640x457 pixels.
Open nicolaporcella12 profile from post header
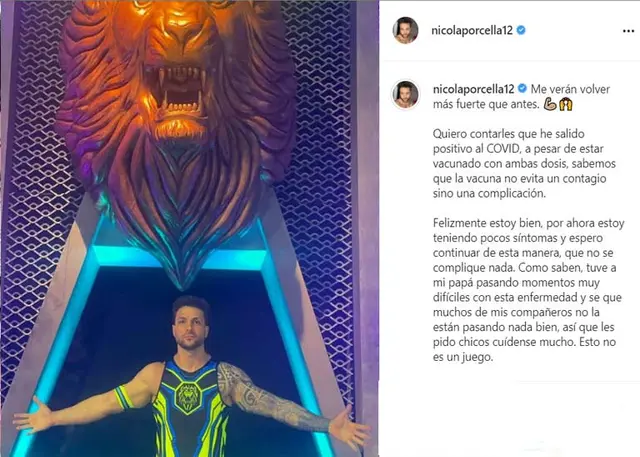(x=472, y=31)
